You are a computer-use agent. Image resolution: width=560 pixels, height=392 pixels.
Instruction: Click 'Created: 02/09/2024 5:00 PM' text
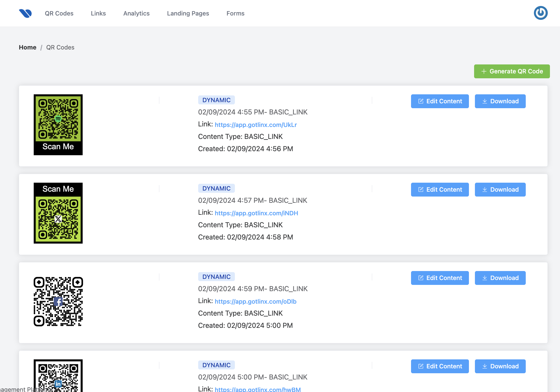[x=245, y=325]
